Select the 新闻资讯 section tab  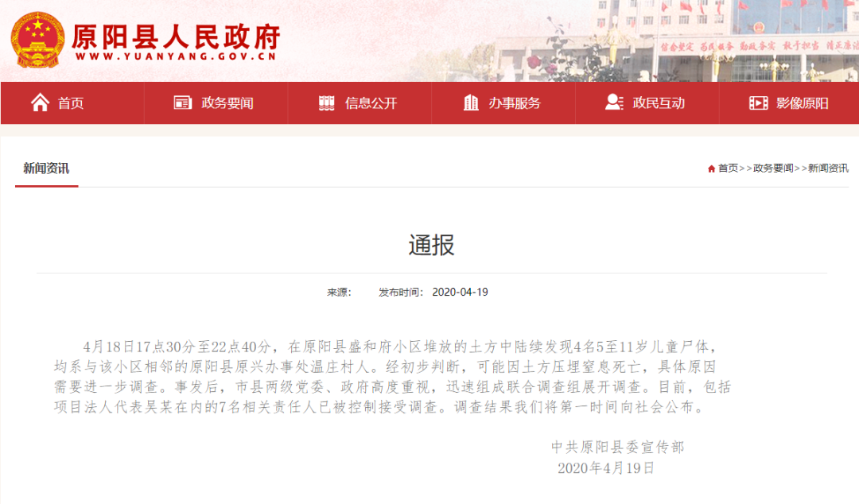click(46, 169)
